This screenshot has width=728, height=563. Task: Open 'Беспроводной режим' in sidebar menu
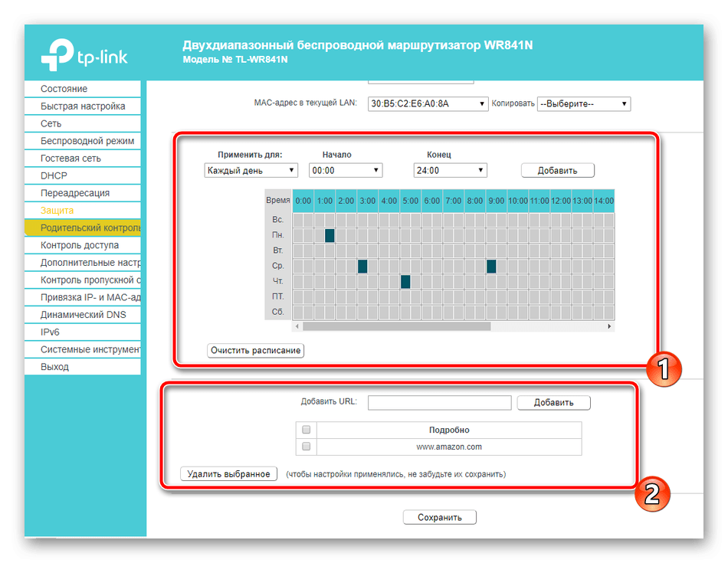coord(87,141)
